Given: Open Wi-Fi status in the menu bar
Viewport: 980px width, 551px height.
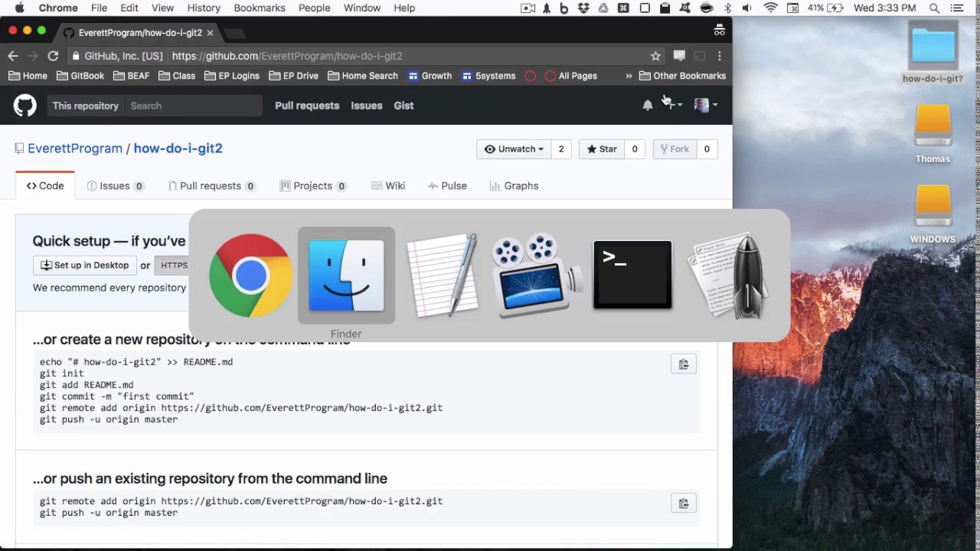Looking at the screenshot, I should (x=770, y=8).
